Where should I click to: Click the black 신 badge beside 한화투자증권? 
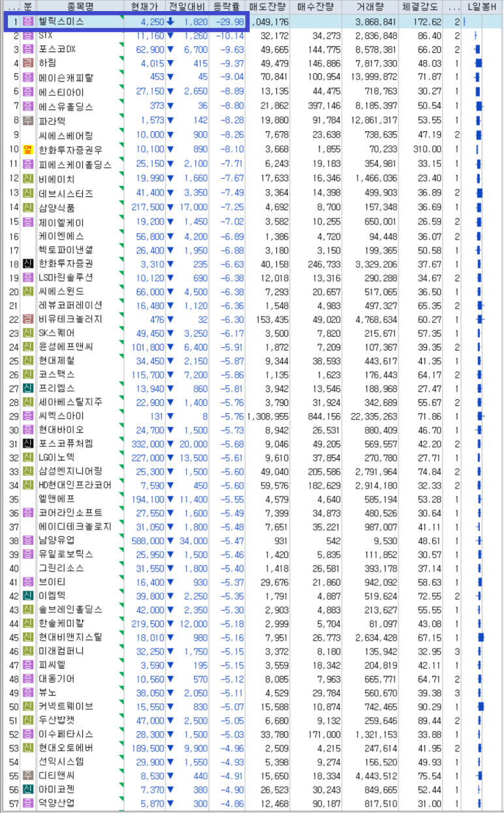coord(27,264)
